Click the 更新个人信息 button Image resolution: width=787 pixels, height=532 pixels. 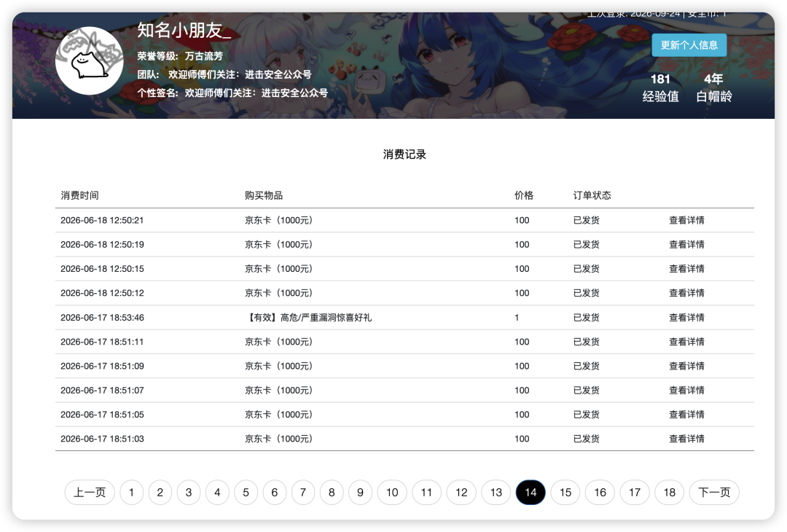pyautogui.click(x=689, y=45)
